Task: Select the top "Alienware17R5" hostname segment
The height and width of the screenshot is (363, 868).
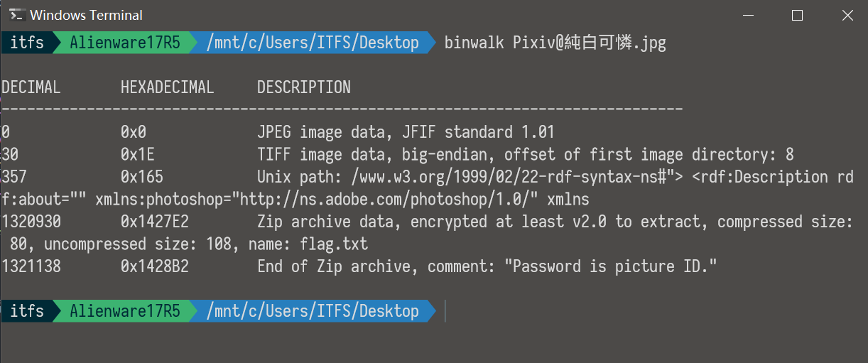Action: 125,43
